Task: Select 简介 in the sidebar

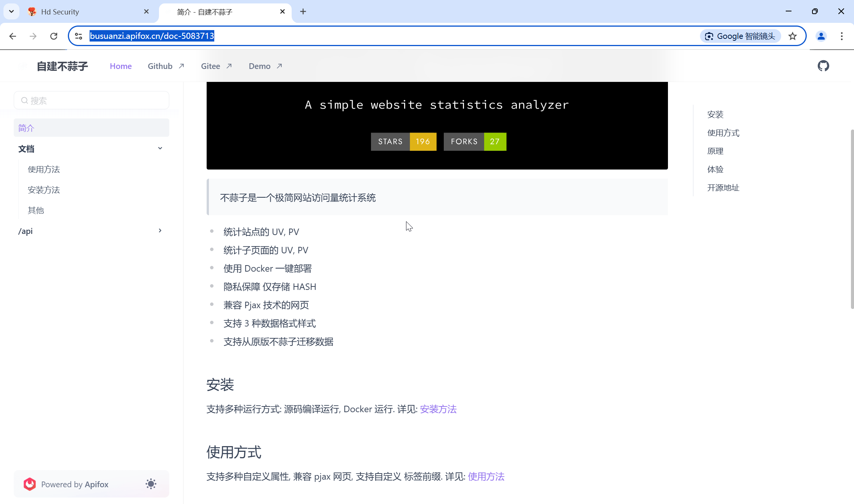Action: [91, 128]
